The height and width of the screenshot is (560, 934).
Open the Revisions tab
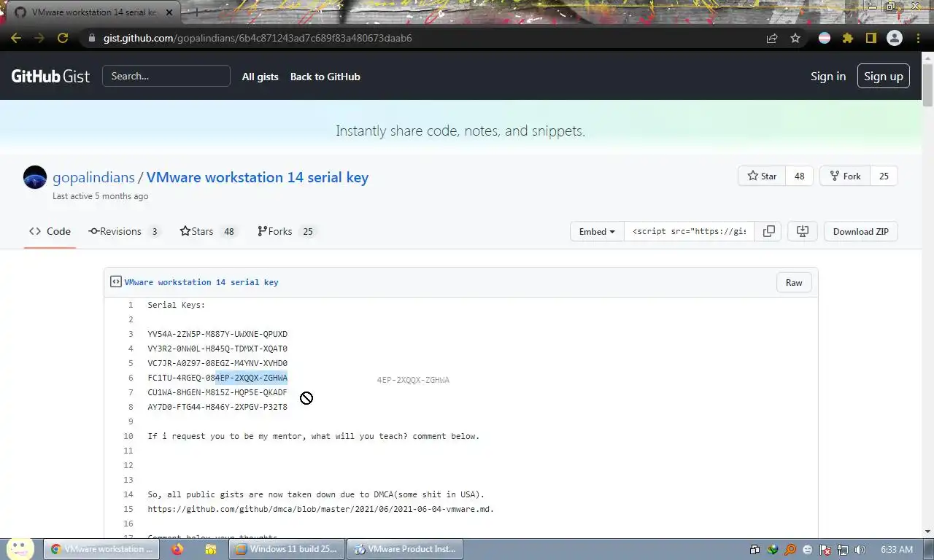tap(124, 231)
